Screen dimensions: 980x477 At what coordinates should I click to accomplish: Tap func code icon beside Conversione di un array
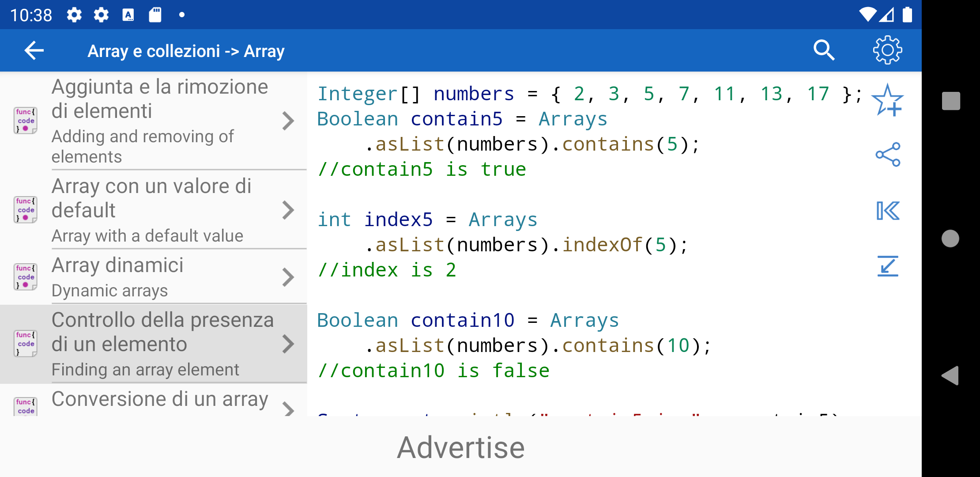[x=25, y=406]
